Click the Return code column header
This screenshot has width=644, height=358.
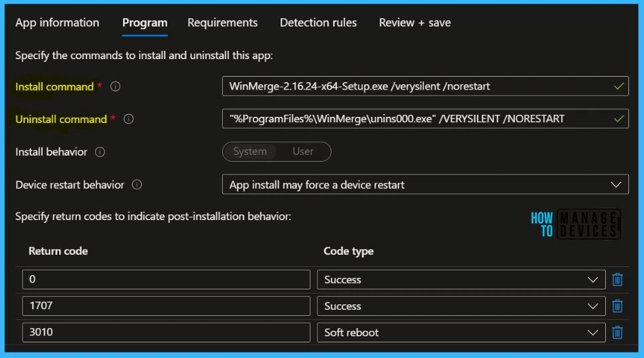click(58, 251)
